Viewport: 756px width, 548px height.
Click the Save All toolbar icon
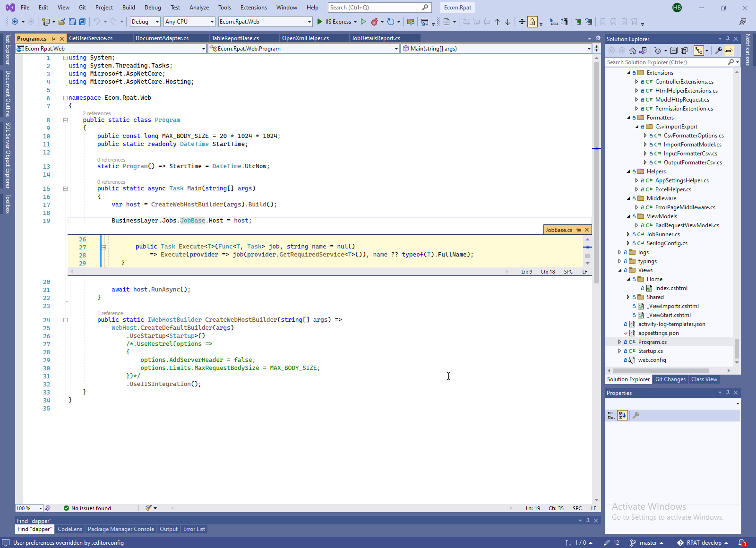[x=83, y=22]
